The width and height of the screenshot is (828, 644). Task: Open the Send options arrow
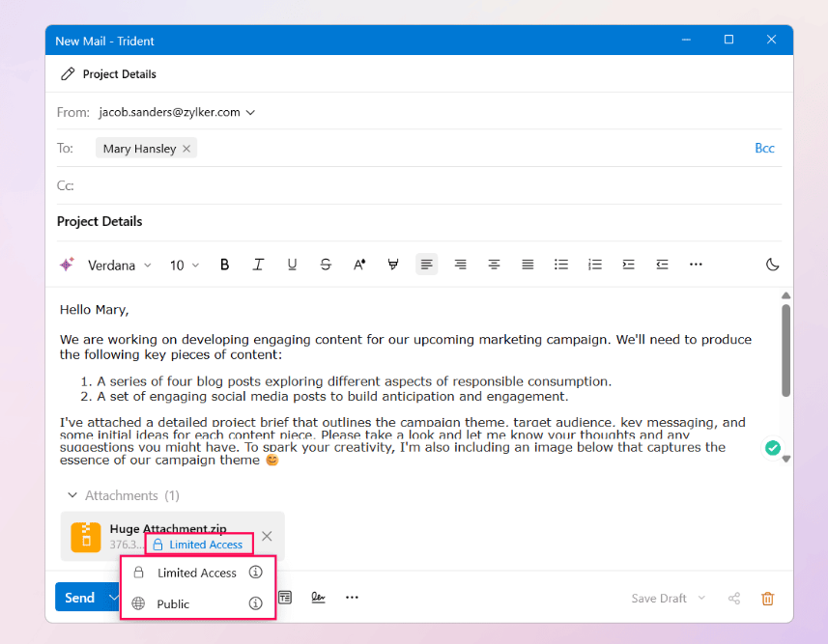click(x=113, y=598)
